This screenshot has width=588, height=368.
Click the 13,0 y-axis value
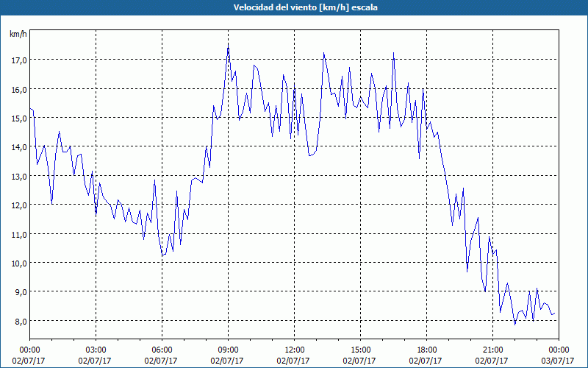pos(18,176)
